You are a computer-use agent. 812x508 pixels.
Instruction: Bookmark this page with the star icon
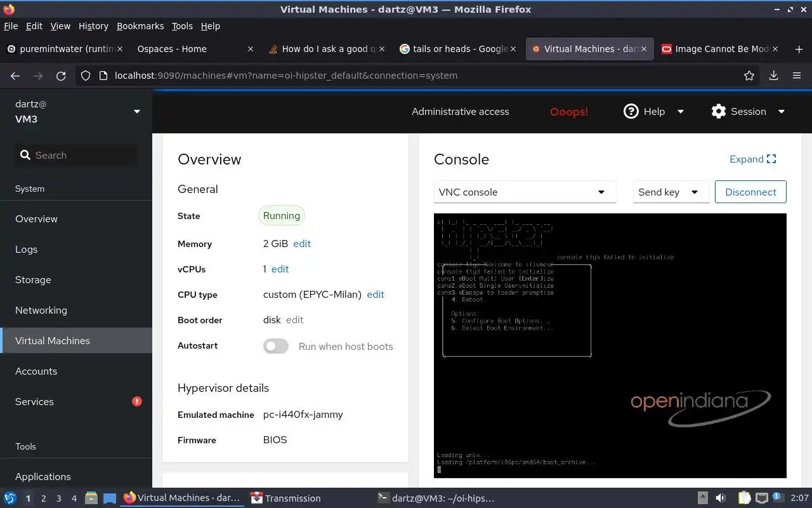point(749,76)
